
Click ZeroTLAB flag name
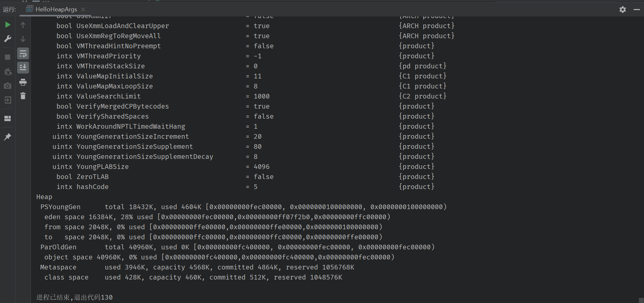(93, 177)
